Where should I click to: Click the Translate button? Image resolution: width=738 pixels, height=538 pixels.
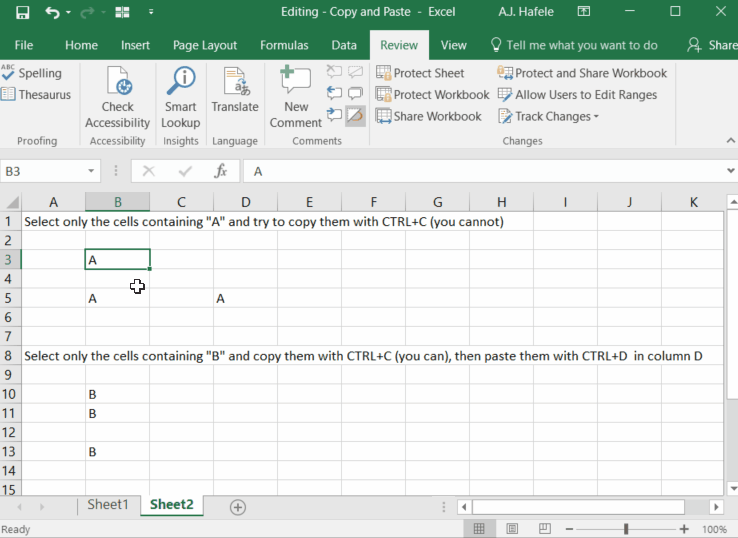[235, 89]
